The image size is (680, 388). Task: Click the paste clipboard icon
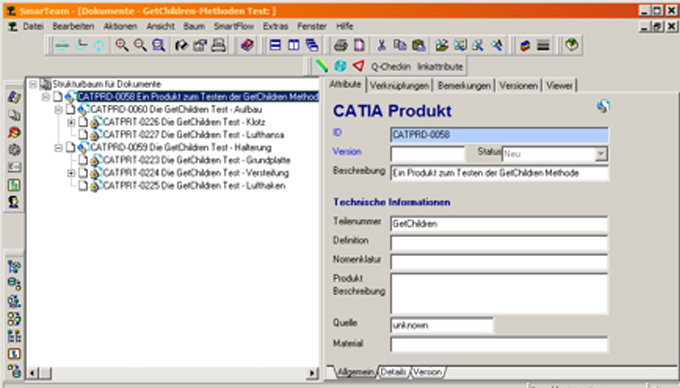418,45
